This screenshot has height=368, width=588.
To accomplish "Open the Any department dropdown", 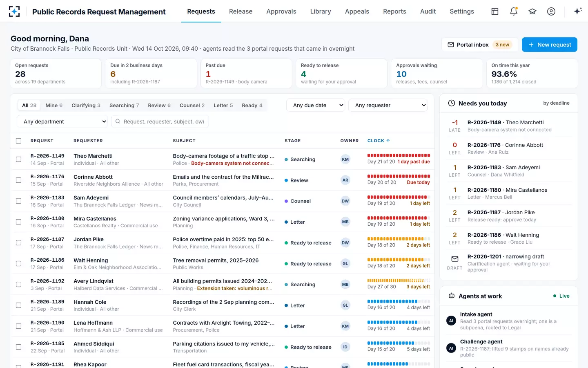I will pos(62,121).
